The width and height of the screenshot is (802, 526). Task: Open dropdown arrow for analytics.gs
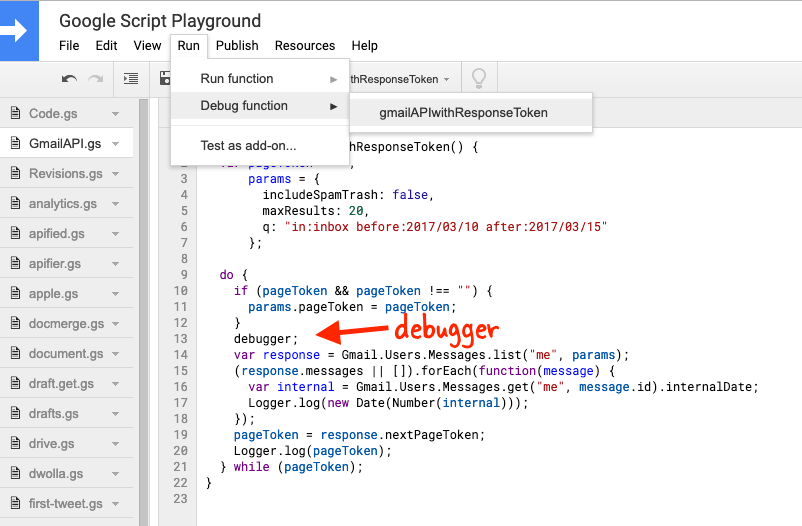coord(116,204)
